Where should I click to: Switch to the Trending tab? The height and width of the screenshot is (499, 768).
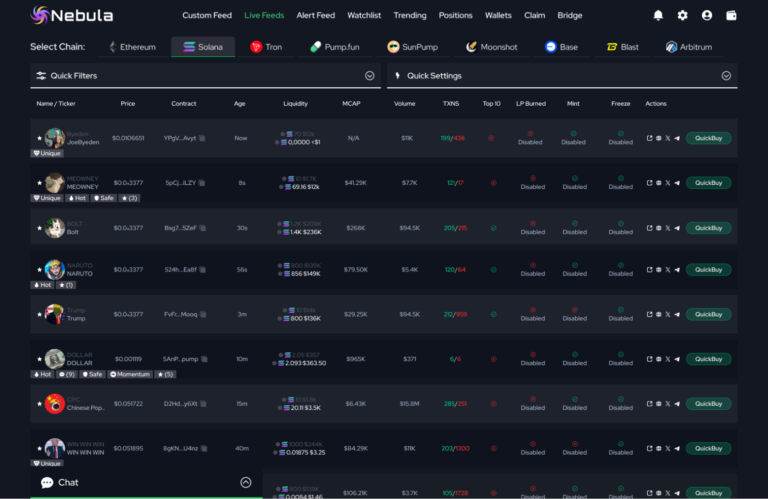point(410,16)
